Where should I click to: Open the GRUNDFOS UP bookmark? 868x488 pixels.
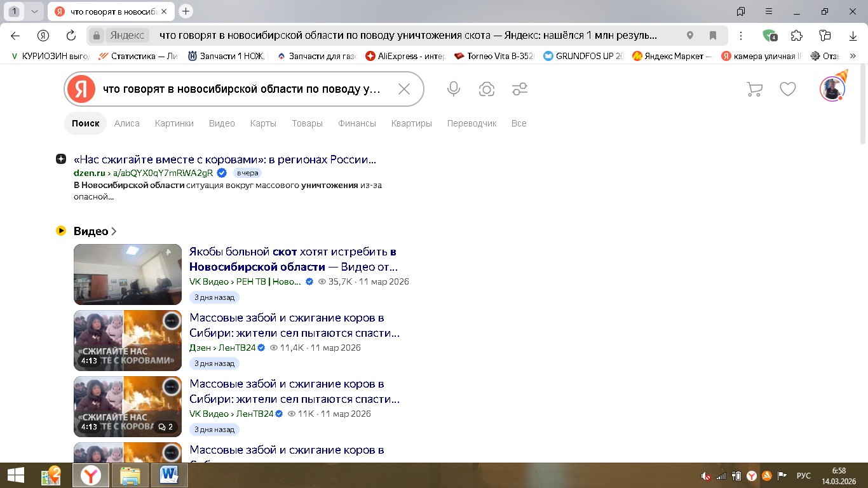tap(583, 56)
